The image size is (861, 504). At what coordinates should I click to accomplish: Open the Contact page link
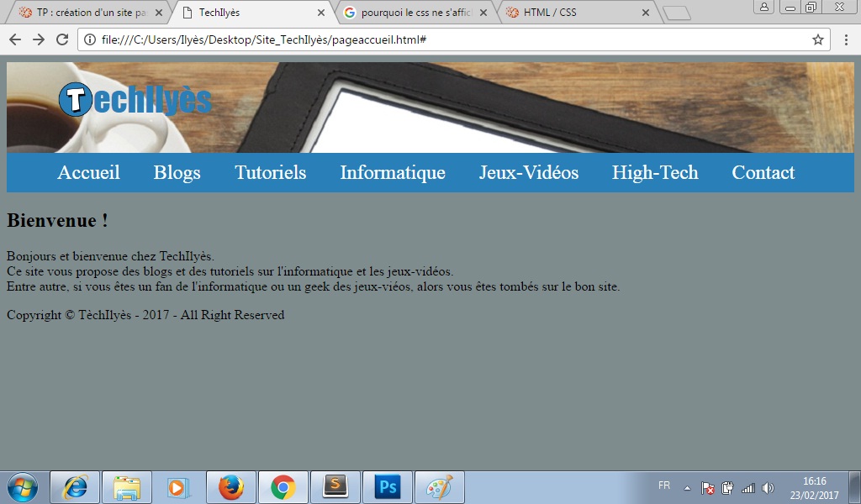(x=763, y=173)
